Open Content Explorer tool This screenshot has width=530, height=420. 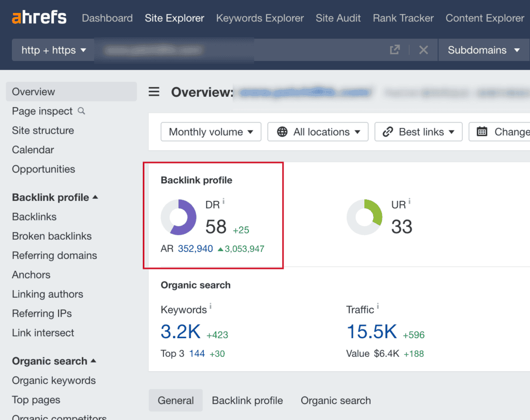pyautogui.click(x=484, y=18)
